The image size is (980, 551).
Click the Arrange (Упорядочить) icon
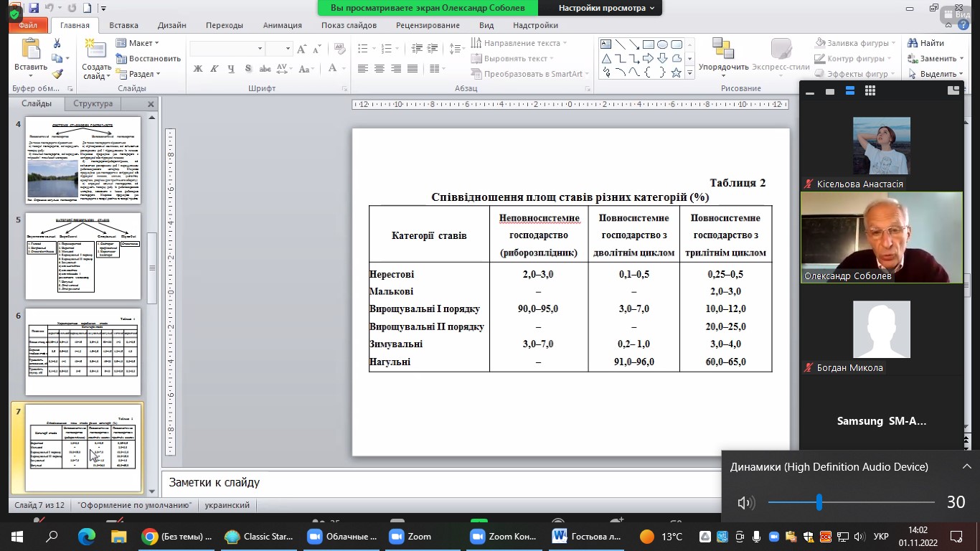pos(723,50)
